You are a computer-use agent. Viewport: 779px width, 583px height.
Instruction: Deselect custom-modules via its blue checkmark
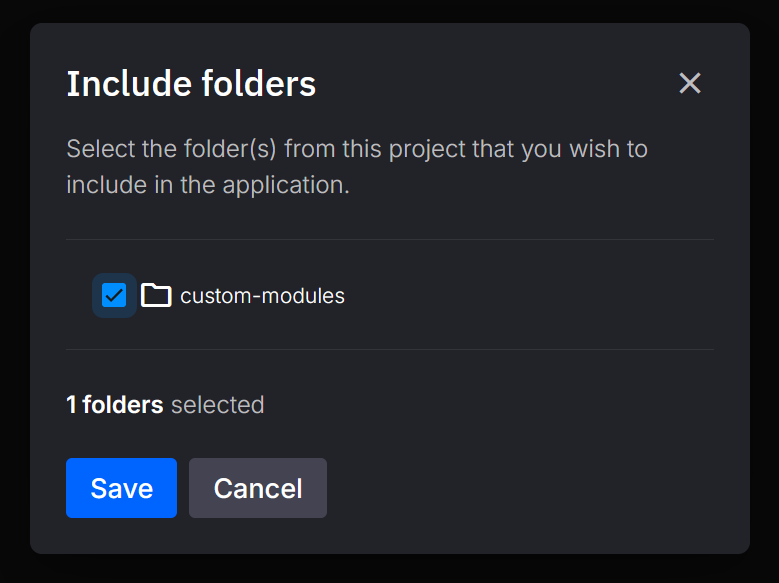[114, 295]
